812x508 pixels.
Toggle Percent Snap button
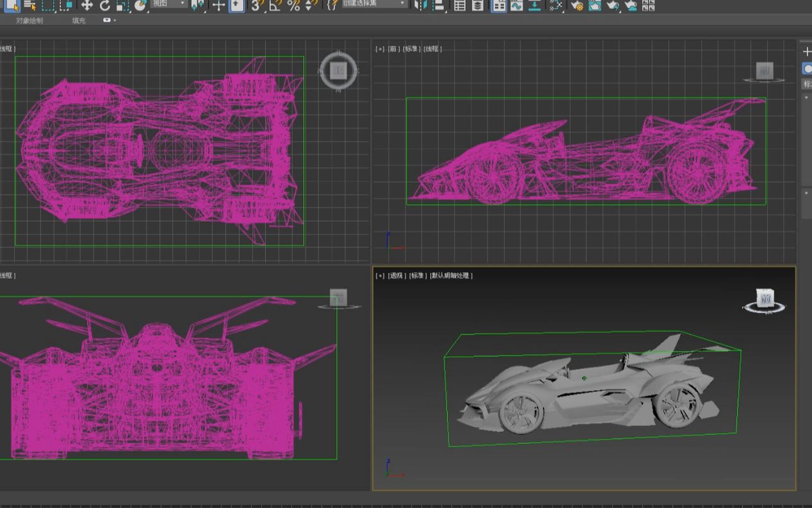pyautogui.click(x=293, y=5)
